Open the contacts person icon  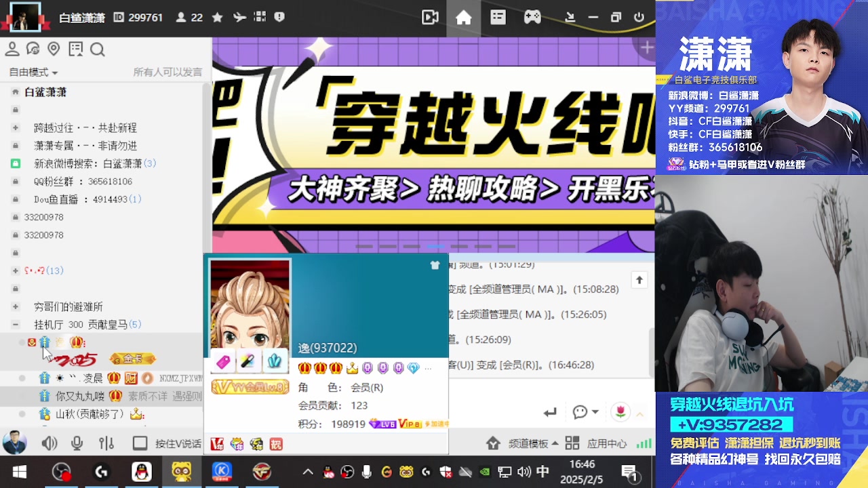(x=12, y=49)
